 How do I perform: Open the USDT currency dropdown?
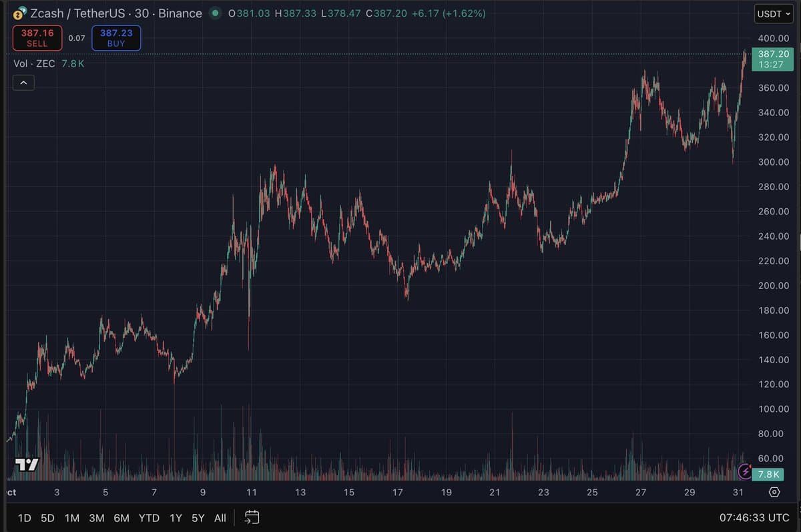tap(773, 13)
